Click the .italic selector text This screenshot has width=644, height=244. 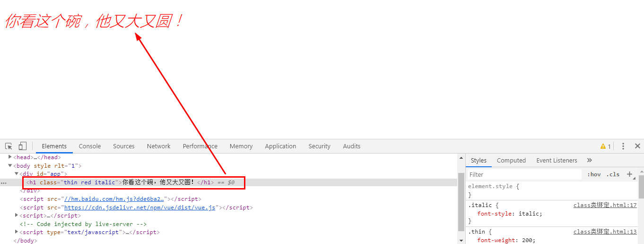pos(480,205)
